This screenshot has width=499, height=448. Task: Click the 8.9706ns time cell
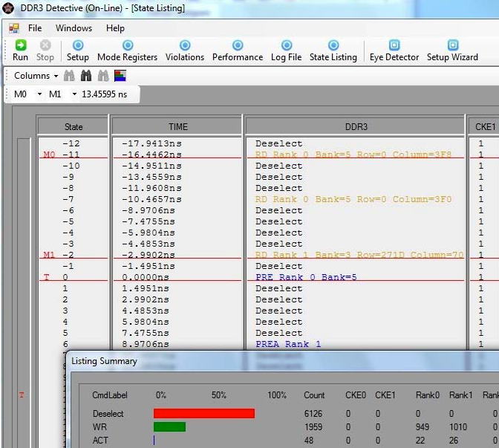146,344
